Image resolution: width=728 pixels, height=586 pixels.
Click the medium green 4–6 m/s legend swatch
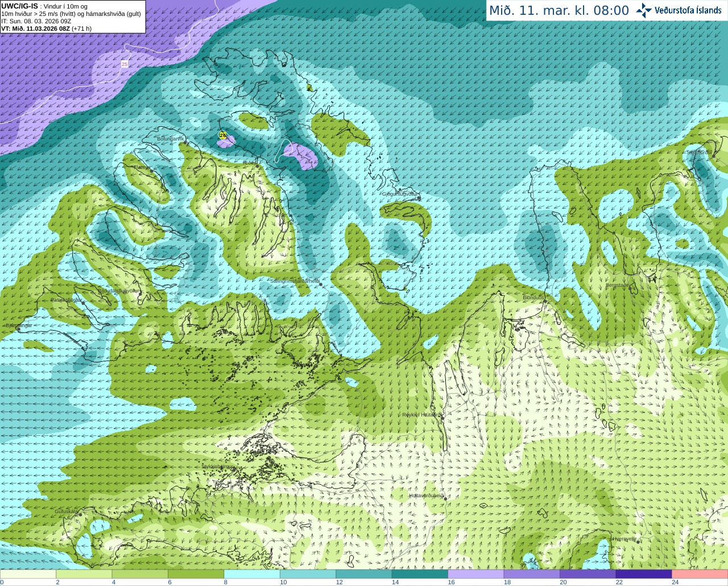click(140, 574)
